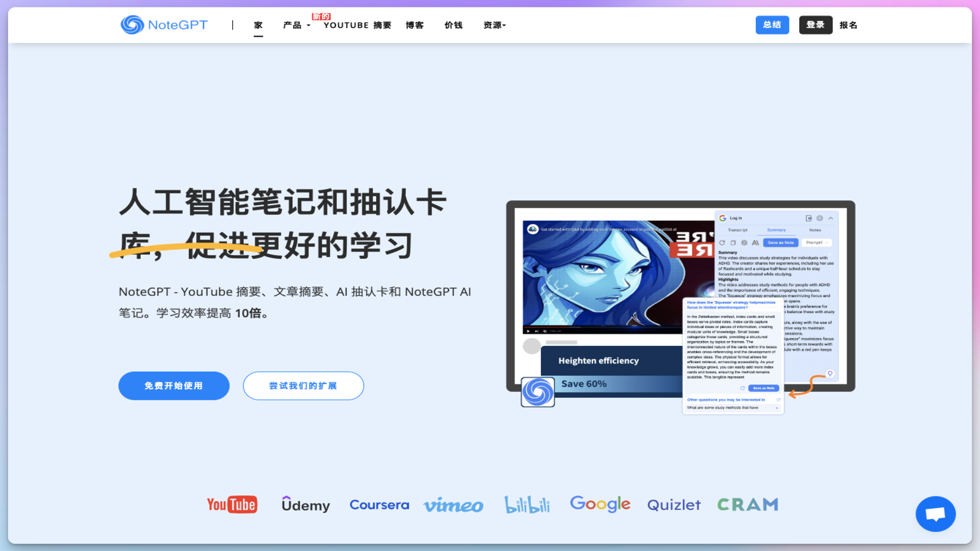Navigate to the 价钱 pricing page

[x=453, y=25]
